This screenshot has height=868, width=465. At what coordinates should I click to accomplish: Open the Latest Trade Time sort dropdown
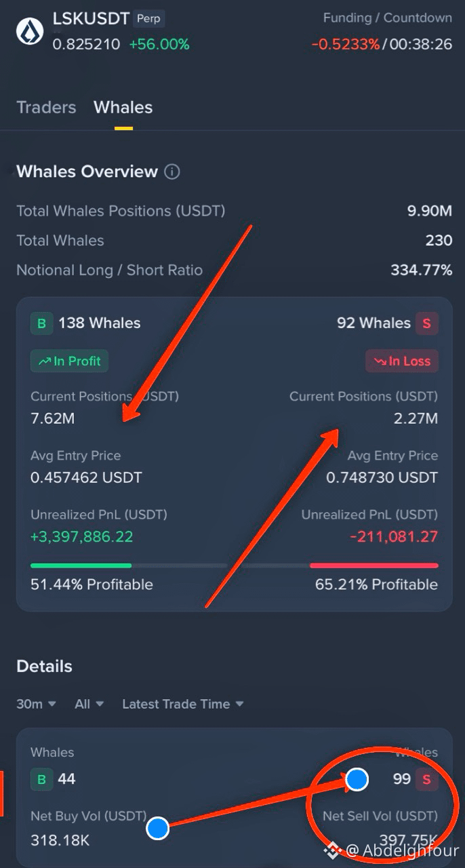click(182, 704)
